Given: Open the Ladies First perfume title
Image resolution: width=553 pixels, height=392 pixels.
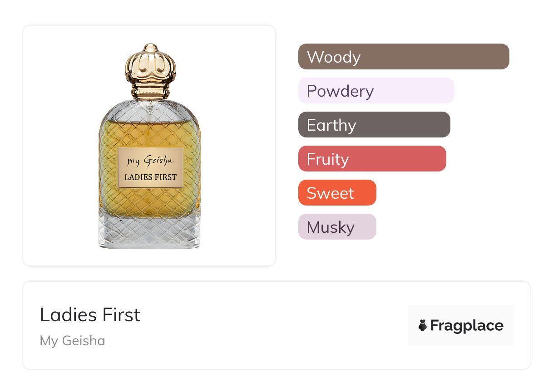Looking at the screenshot, I should coord(90,315).
